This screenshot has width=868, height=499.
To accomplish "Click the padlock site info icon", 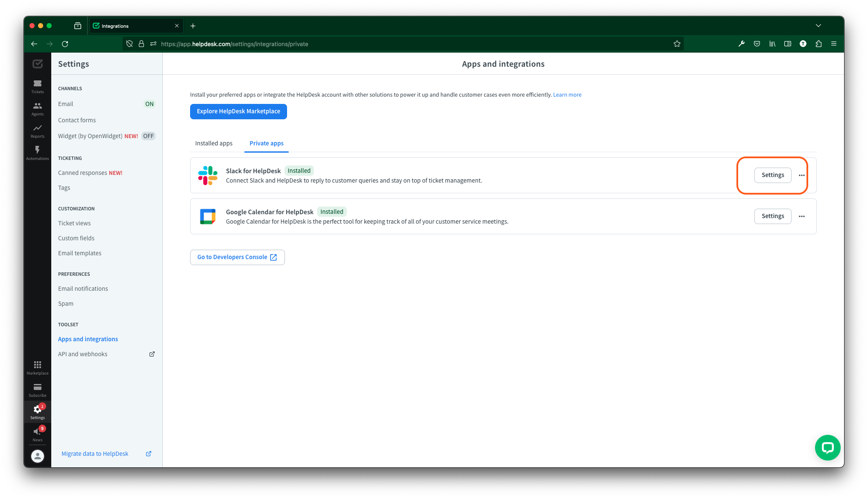I will (141, 44).
